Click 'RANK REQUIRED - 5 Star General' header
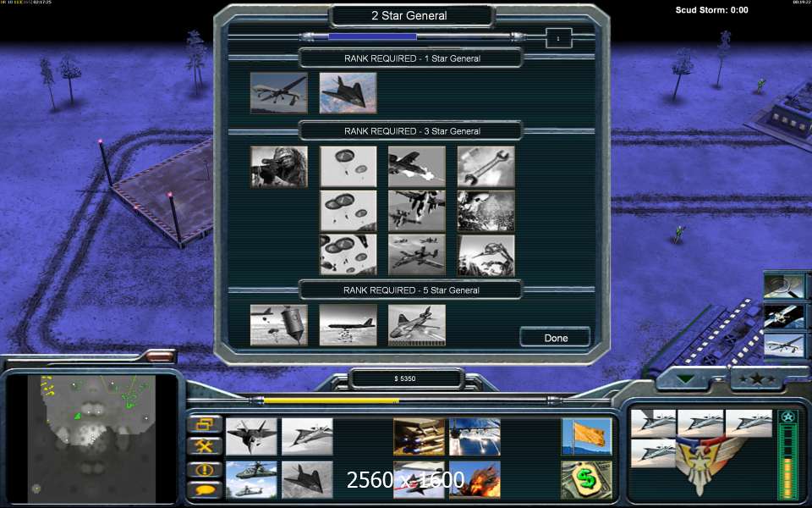812x508 pixels. 411,290
